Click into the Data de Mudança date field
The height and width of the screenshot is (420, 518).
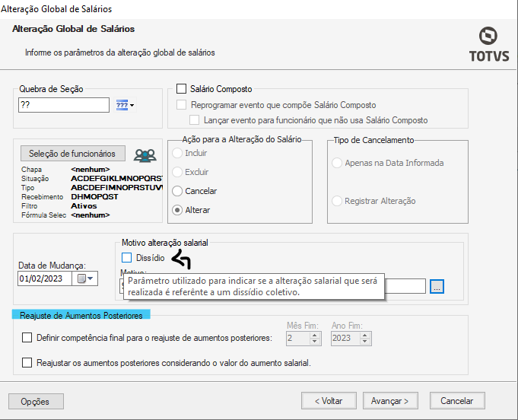click(44, 278)
